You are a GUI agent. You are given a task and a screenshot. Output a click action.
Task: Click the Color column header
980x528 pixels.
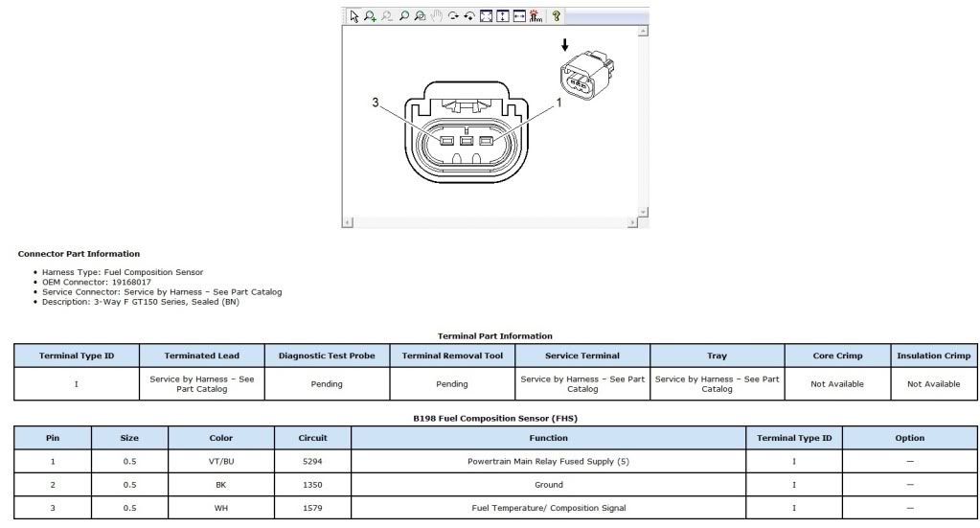[221, 438]
